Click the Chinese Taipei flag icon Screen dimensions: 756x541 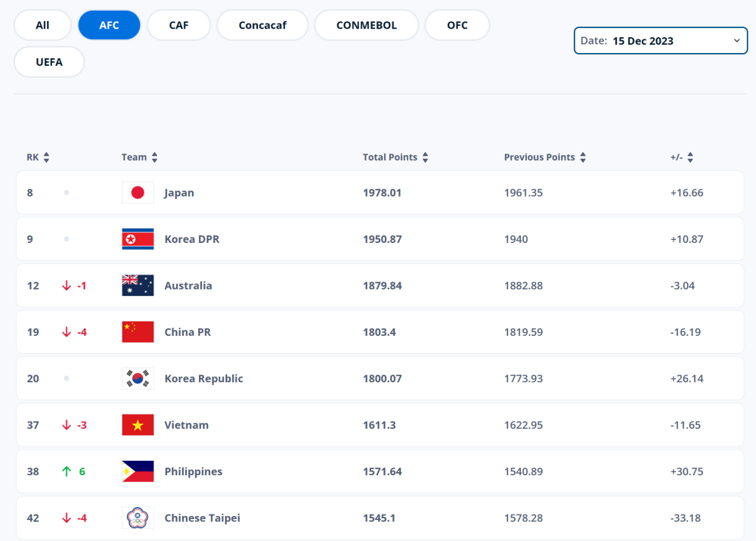tap(138, 518)
